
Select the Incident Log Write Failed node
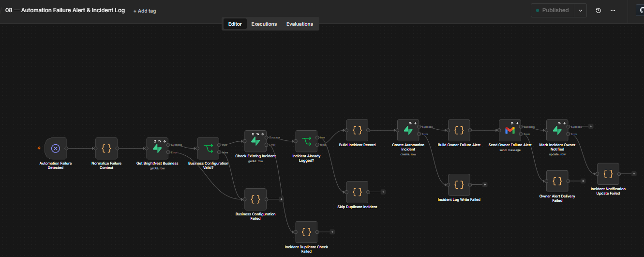[459, 184]
